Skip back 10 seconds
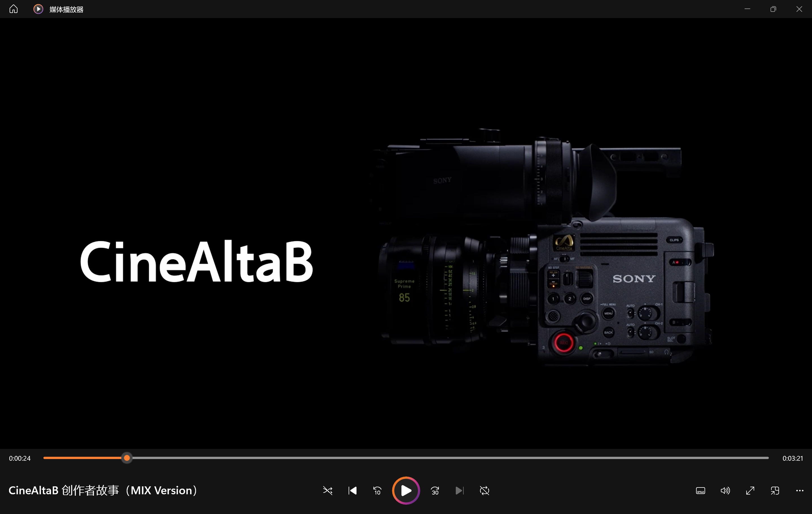 [x=377, y=490]
